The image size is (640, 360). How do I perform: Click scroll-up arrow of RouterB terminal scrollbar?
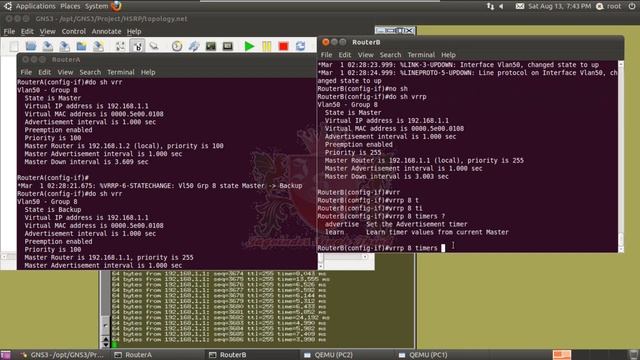pyautogui.click(x=621, y=64)
